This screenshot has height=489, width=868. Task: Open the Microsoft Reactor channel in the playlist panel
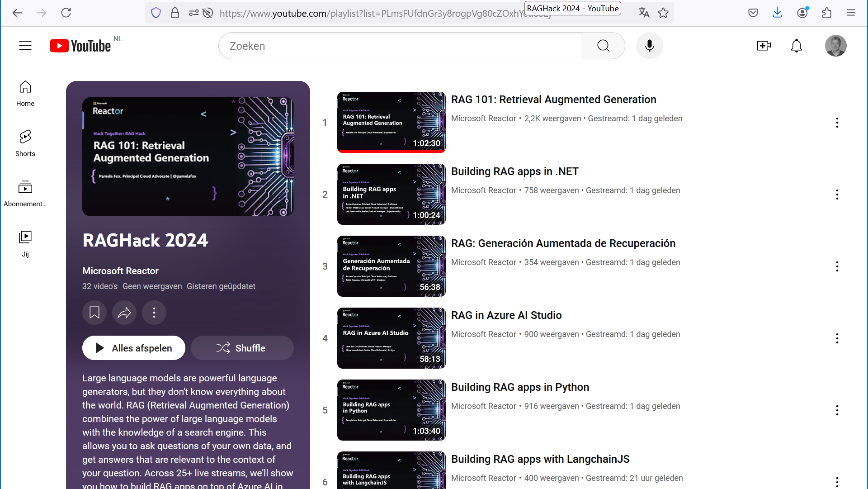tap(120, 271)
